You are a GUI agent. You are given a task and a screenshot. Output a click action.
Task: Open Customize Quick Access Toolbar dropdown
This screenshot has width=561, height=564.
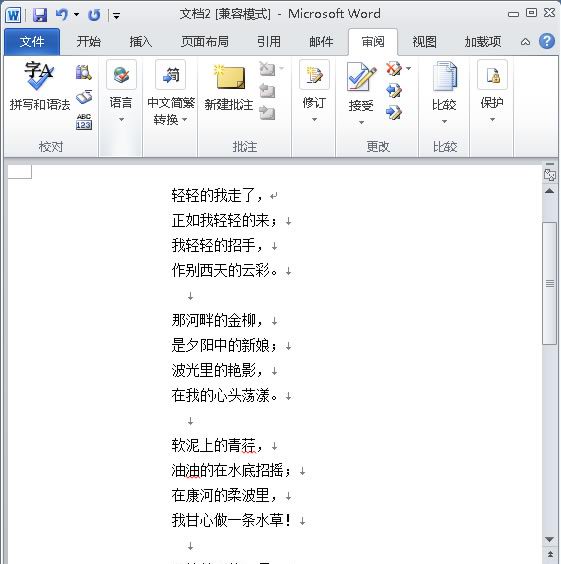[116, 15]
